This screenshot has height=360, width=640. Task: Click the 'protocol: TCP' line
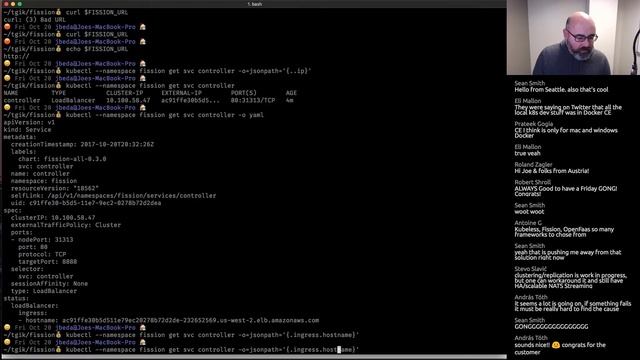click(x=42, y=255)
